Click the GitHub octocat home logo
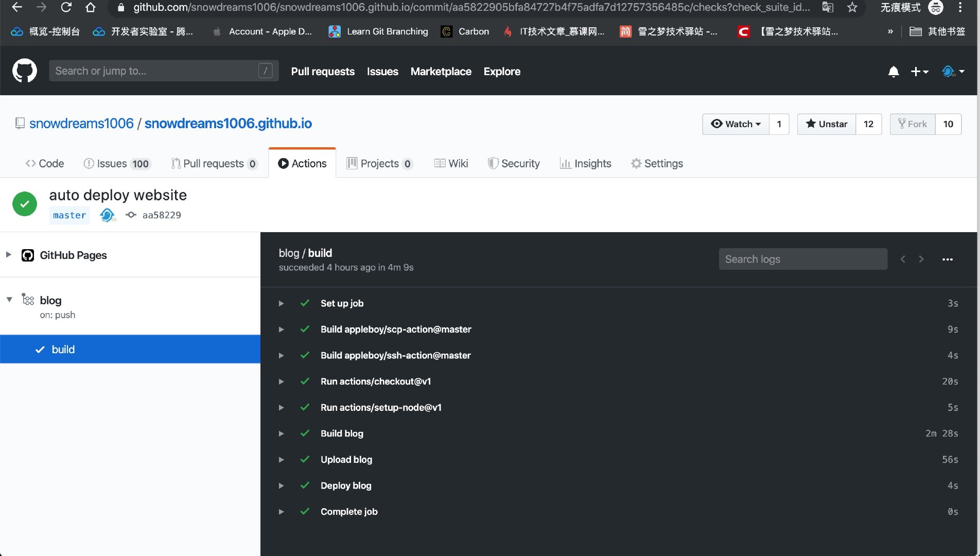The height and width of the screenshot is (556, 980). click(x=24, y=71)
